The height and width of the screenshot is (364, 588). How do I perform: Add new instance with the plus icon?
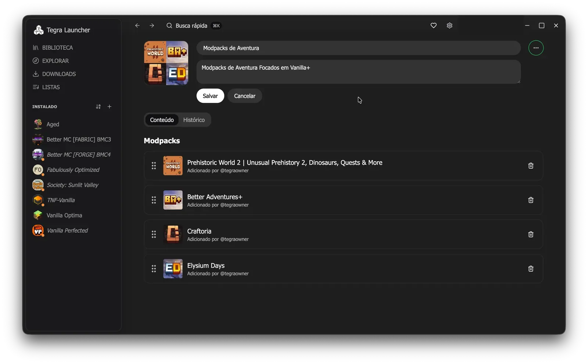(x=110, y=107)
